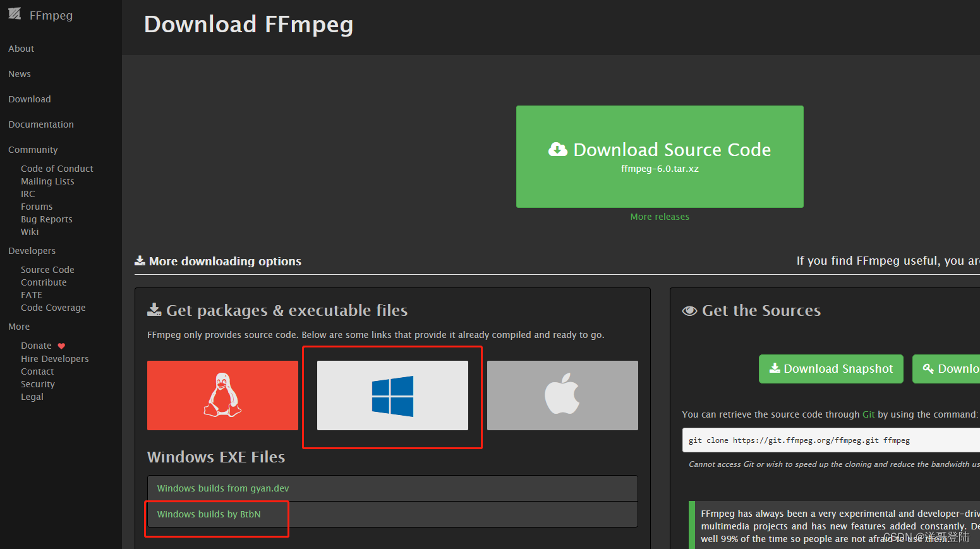
Task: Click Download Snapshot button
Action: click(x=831, y=369)
